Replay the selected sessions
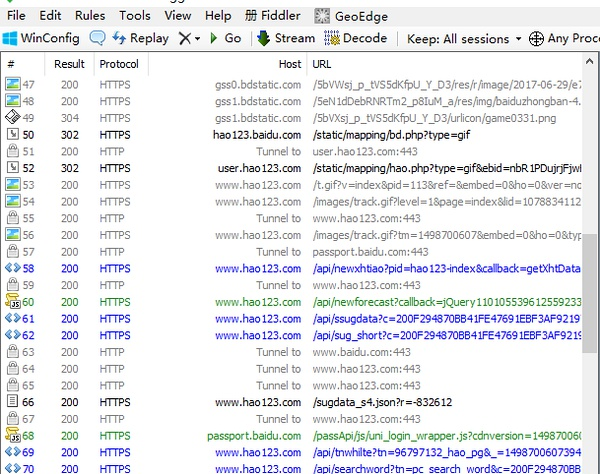This screenshot has height=474, width=600. click(x=139, y=38)
